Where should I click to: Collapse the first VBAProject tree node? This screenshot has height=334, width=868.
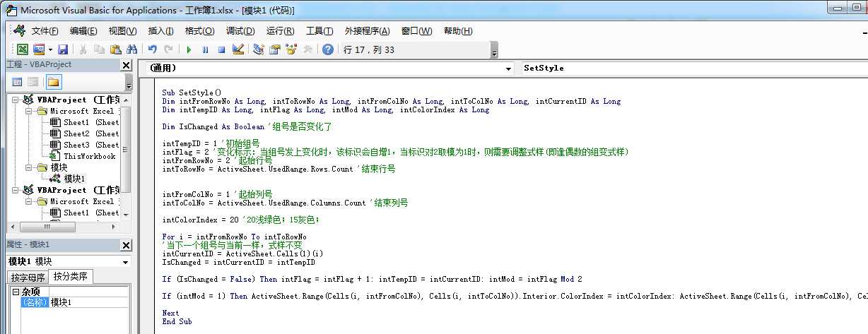coord(16,100)
